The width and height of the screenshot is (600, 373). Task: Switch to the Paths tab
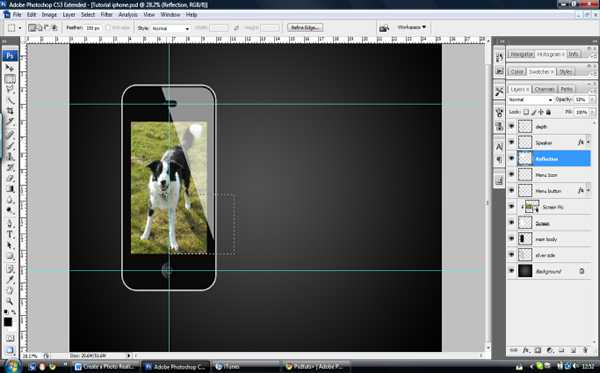567,89
